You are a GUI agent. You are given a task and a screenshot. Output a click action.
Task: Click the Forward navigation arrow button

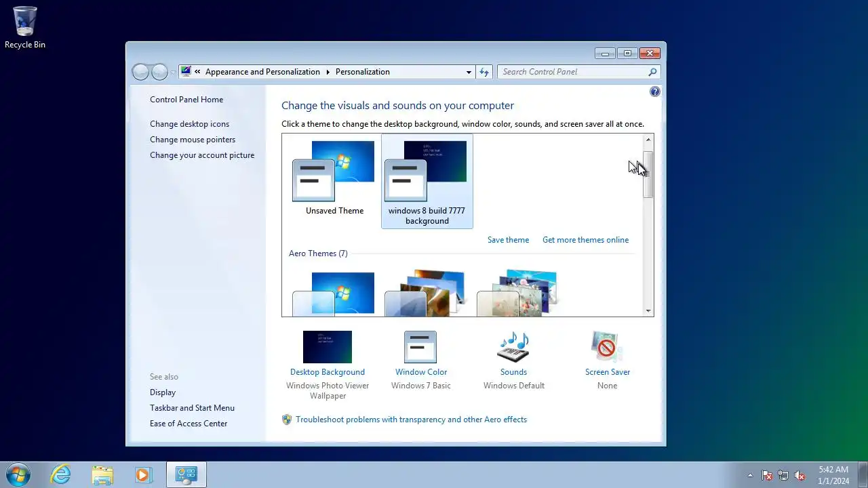[x=159, y=72]
